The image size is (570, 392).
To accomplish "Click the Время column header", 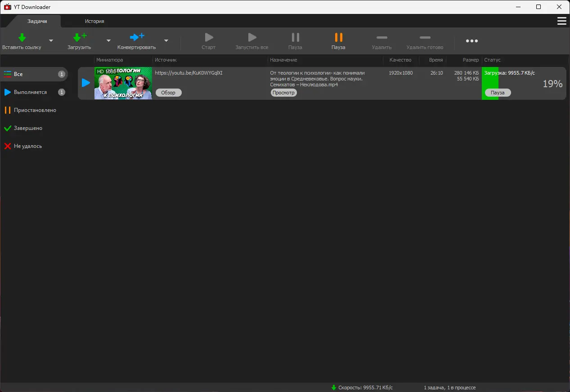I will [436, 60].
